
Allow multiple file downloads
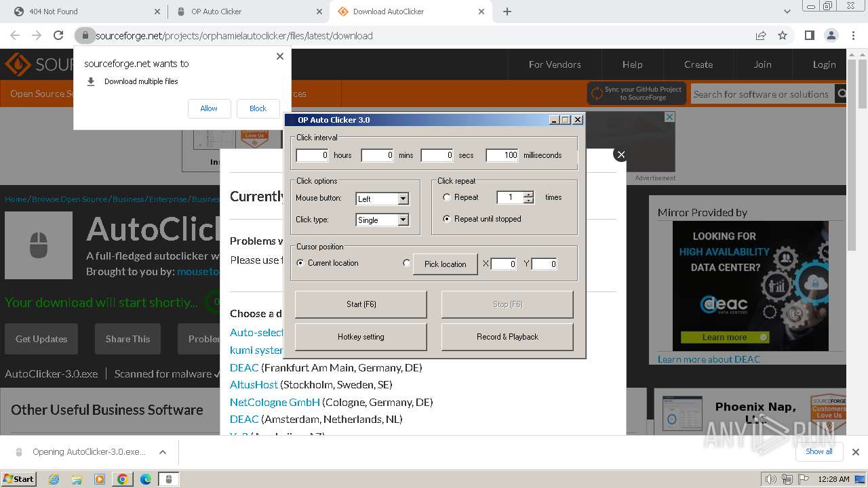click(209, 108)
